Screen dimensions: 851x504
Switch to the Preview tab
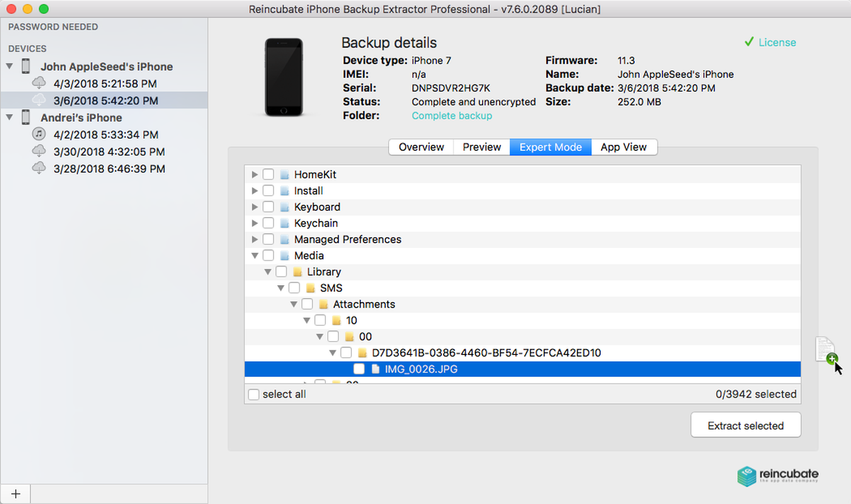point(482,147)
